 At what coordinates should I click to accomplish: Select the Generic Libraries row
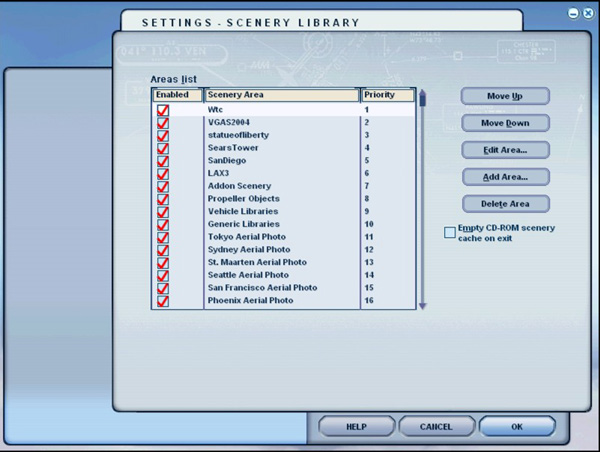click(x=284, y=224)
